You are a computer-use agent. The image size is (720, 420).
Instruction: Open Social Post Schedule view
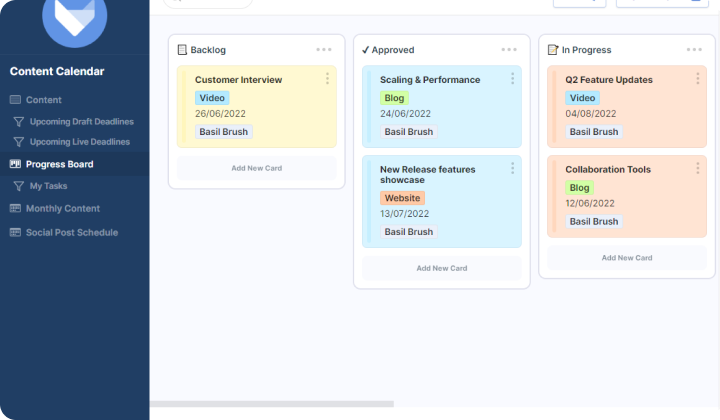72,232
